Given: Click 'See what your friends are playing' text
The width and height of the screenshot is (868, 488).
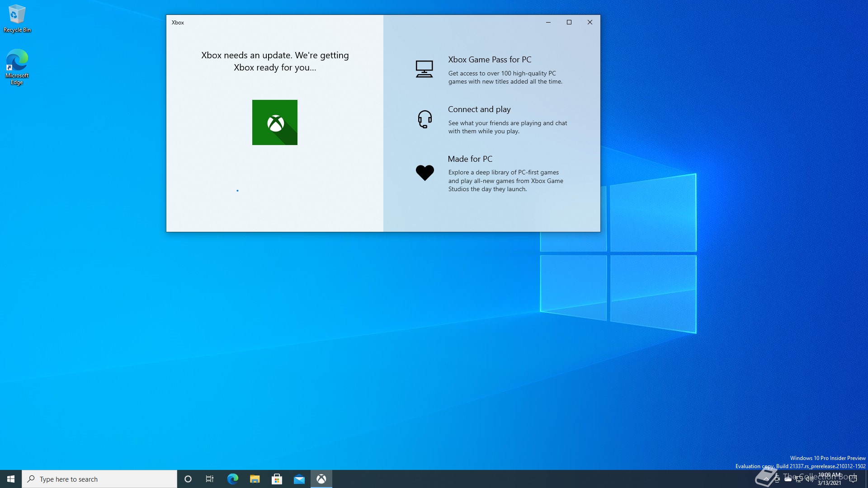Looking at the screenshot, I should coord(508,127).
